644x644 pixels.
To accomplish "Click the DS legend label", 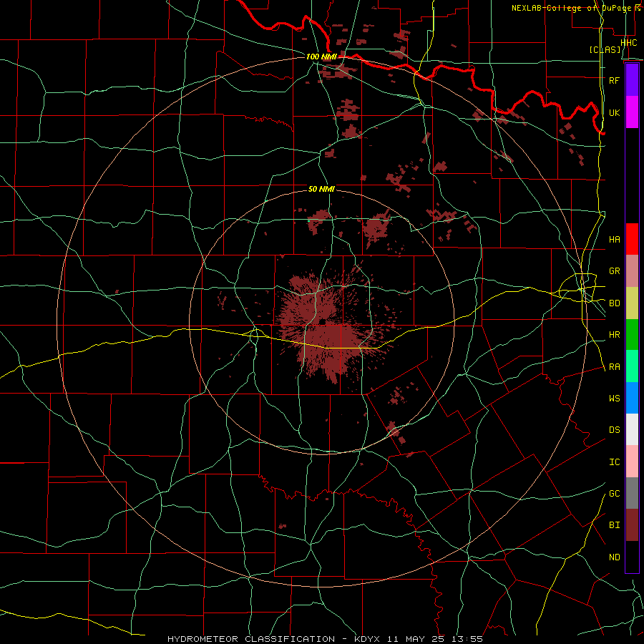I will pos(614,430).
